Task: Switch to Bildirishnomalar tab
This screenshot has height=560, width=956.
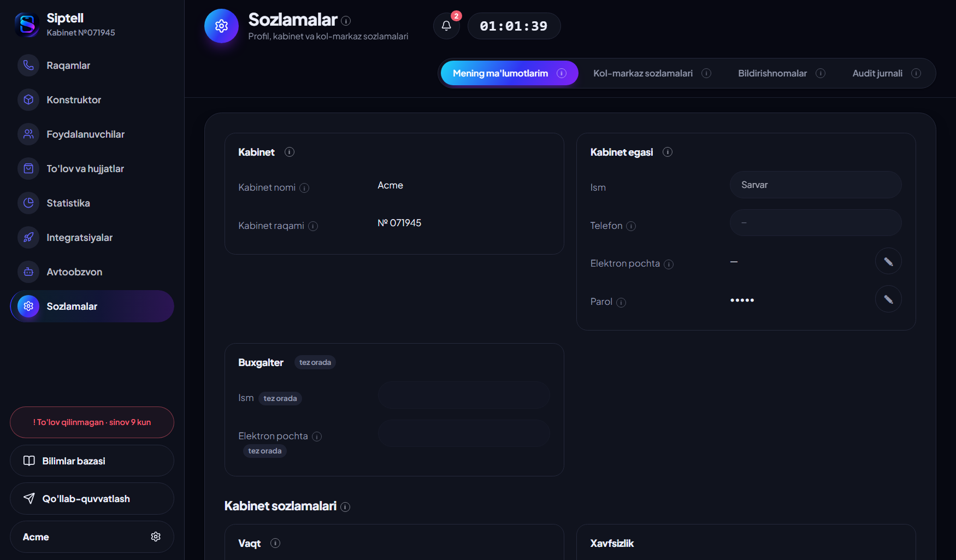Action: click(x=781, y=73)
